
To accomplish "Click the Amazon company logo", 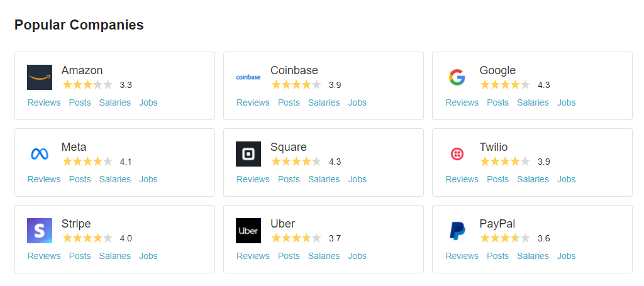I will point(40,77).
